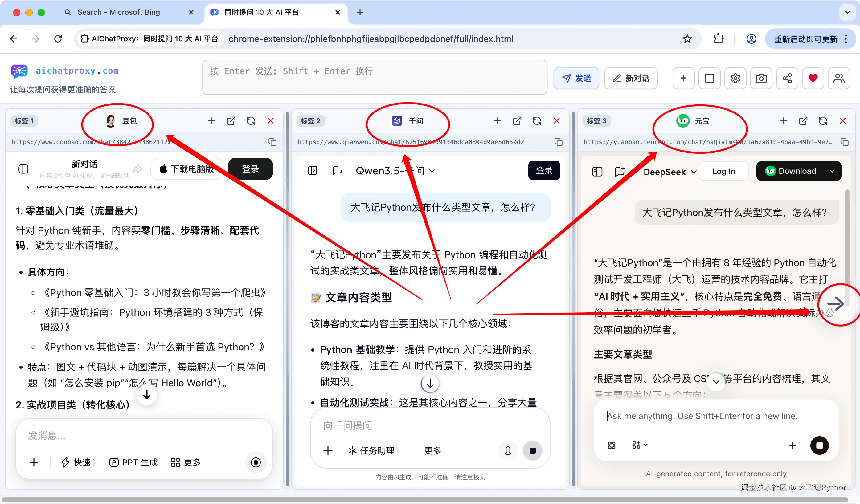This screenshot has width=860, height=504.
Task: Refresh the 千问 panel
Action: (x=537, y=121)
